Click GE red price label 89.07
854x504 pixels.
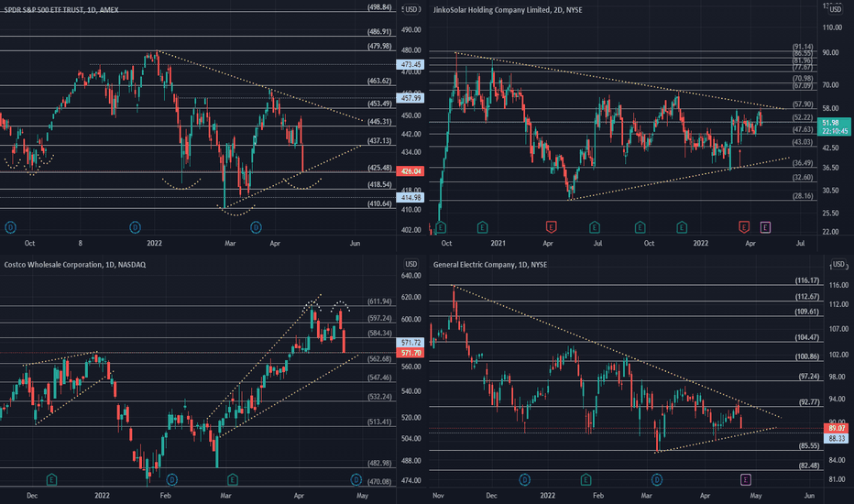click(x=836, y=428)
